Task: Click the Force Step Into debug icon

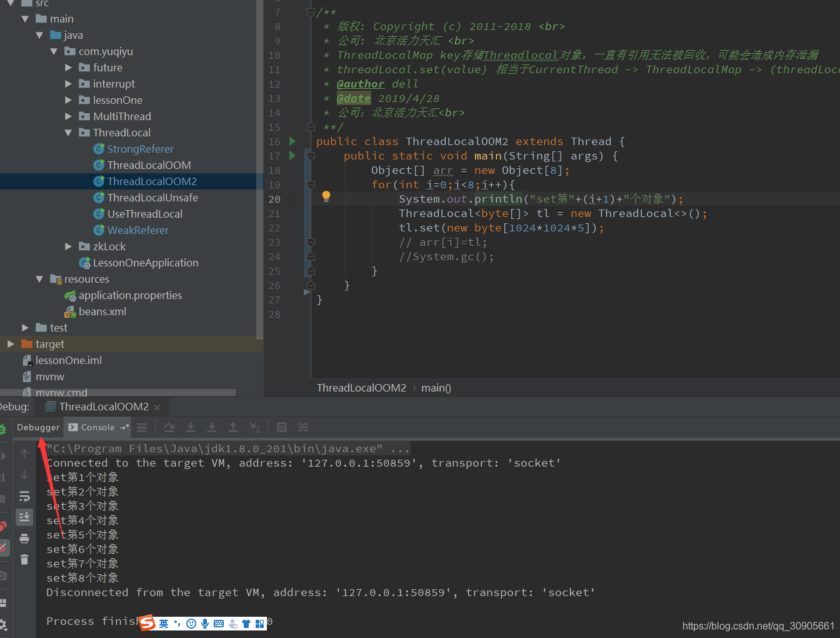Action: click(212, 427)
